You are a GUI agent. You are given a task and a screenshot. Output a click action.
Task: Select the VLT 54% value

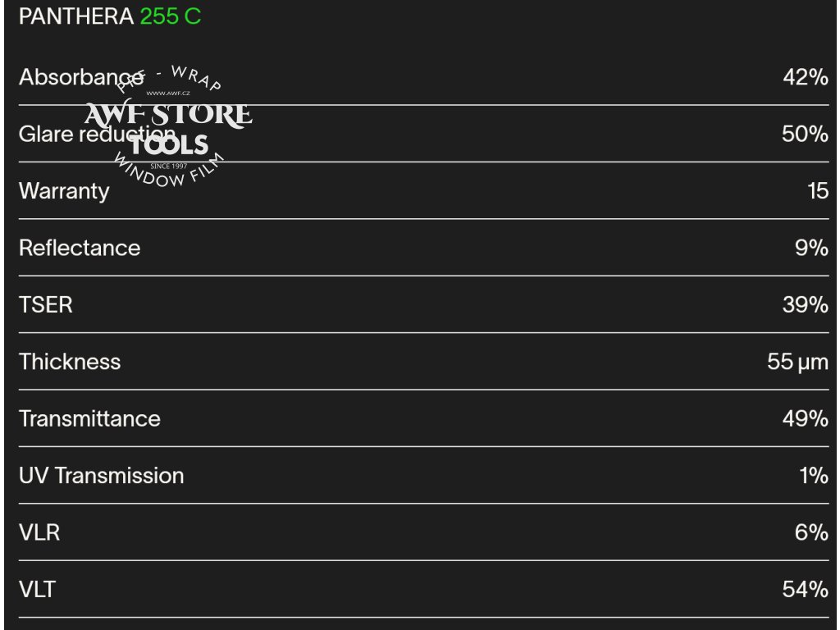pyautogui.click(x=805, y=589)
